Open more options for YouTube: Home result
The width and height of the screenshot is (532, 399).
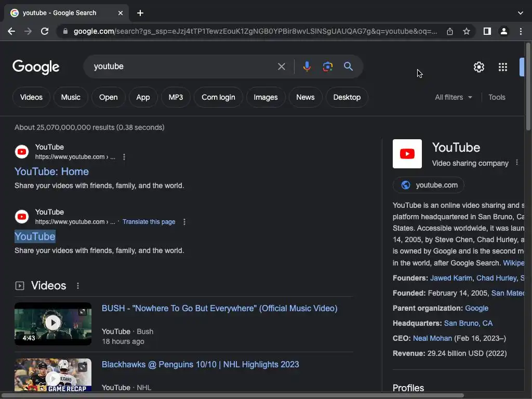click(x=124, y=157)
